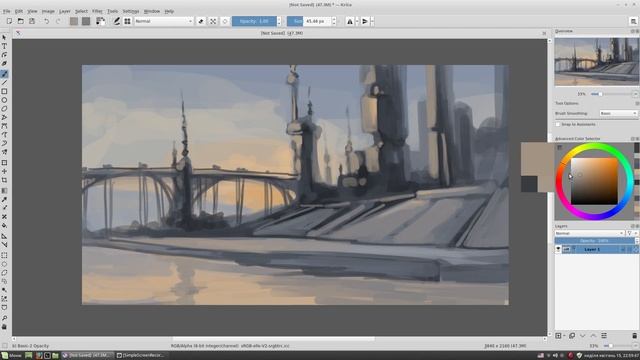This screenshot has height=360, width=640.
Task: Open the Brush Editor settings
Action: click(117, 21)
